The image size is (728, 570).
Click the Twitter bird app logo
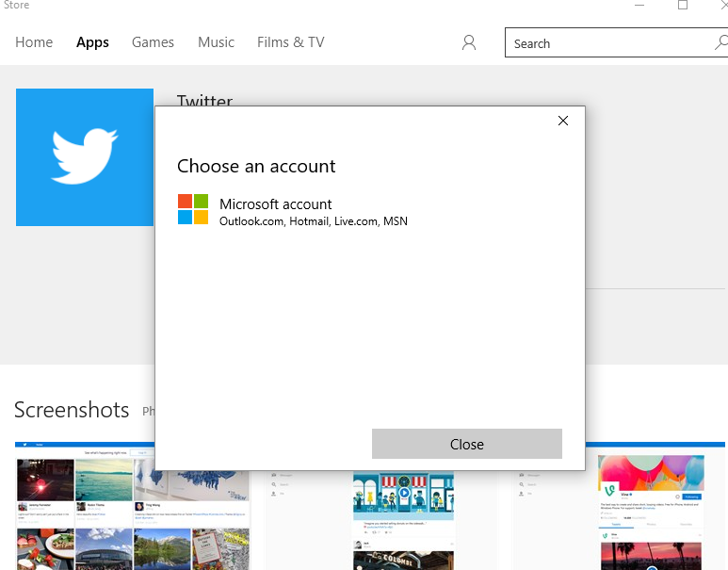(x=85, y=157)
